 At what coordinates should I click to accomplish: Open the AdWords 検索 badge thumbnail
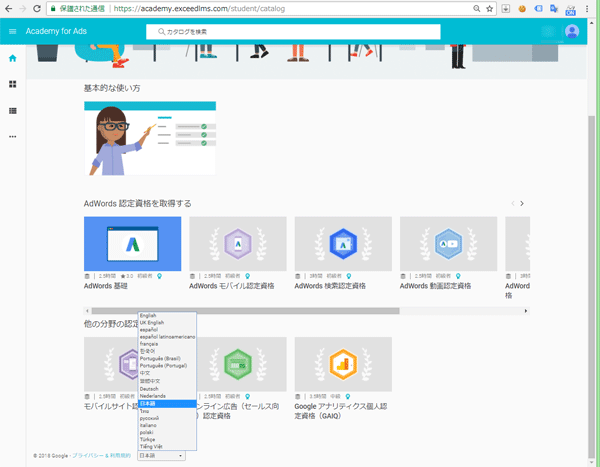(343, 244)
